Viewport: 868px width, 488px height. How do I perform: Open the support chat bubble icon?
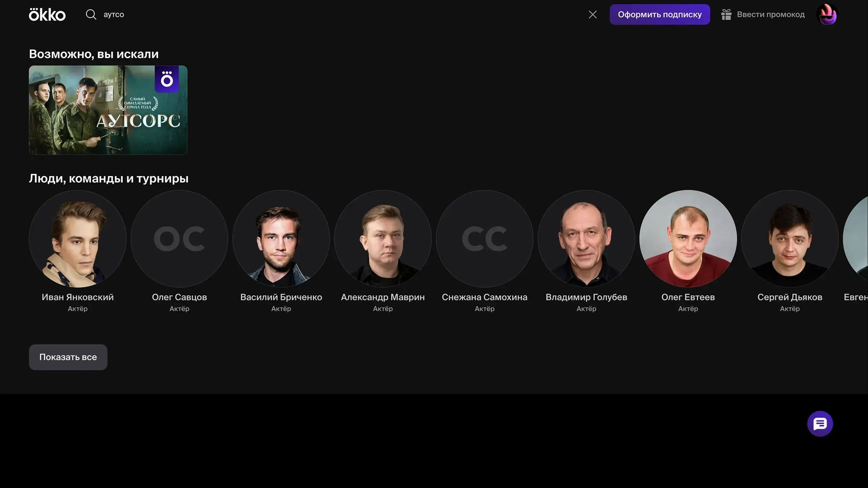click(820, 424)
